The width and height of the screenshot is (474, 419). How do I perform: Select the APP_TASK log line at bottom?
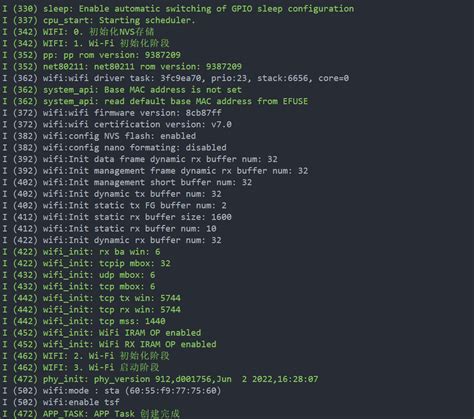pos(91,414)
